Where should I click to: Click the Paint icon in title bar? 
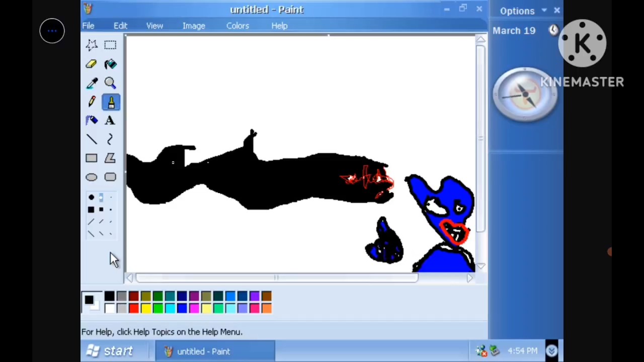pyautogui.click(x=88, y=9)
